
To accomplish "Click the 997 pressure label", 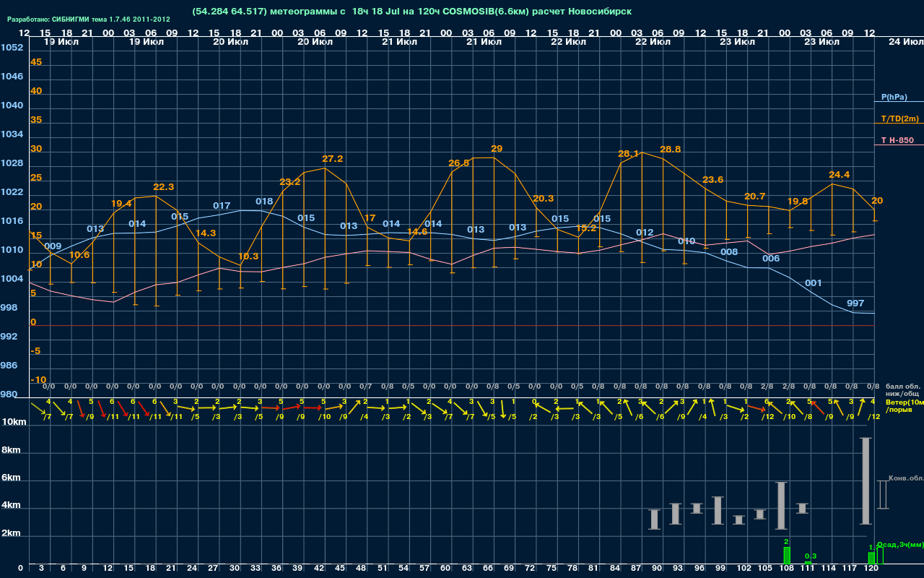I will [x=855, y=303].
